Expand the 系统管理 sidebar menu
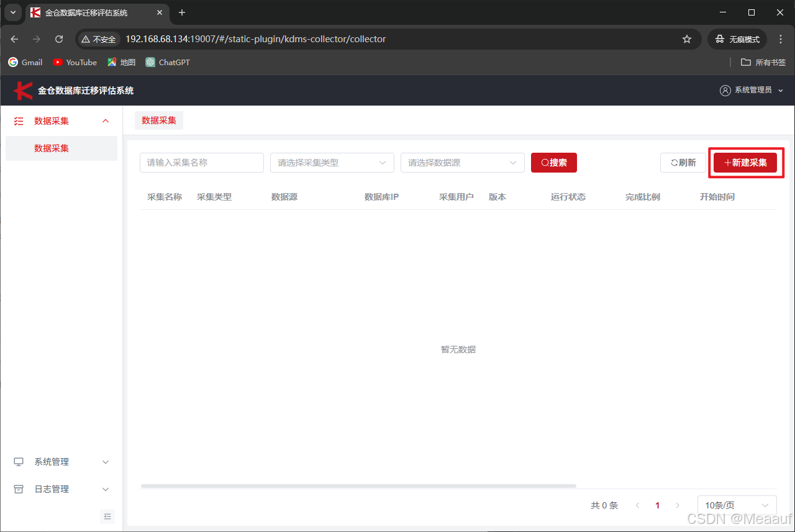 [61, 462]
